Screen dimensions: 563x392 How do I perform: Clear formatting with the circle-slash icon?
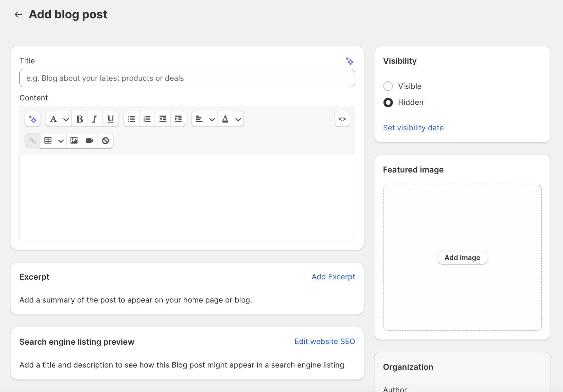click(x=106, y=141)
